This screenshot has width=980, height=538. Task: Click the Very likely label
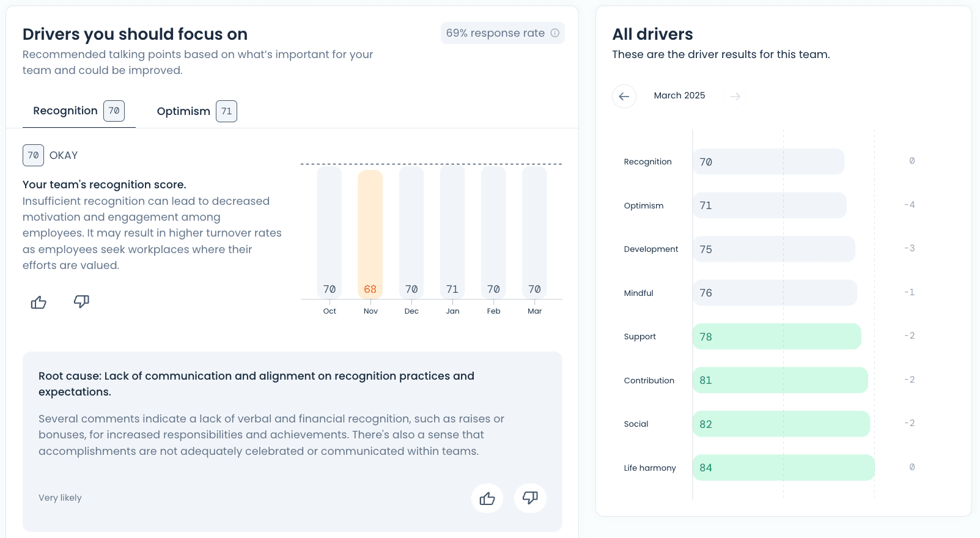pyautogui.click(x=60, y=498)
